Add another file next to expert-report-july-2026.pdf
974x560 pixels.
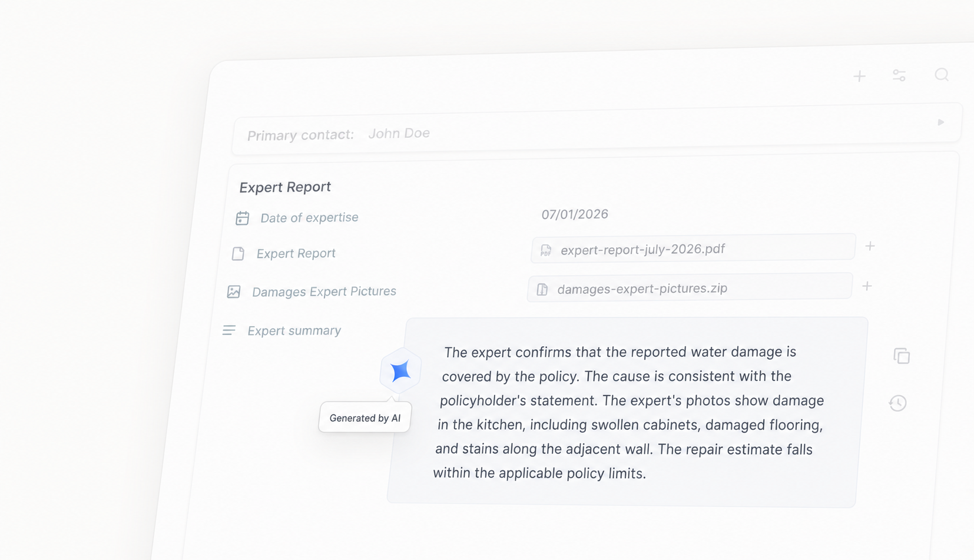[870, 246]
